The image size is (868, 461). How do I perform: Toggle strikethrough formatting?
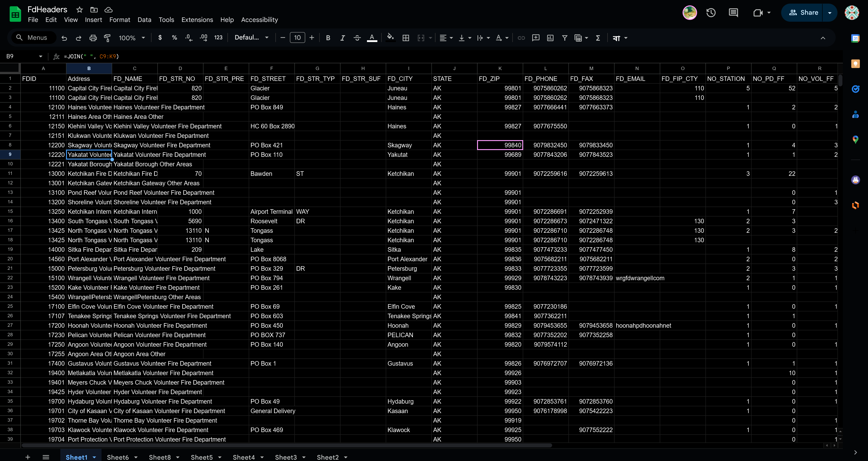point(357,38)
